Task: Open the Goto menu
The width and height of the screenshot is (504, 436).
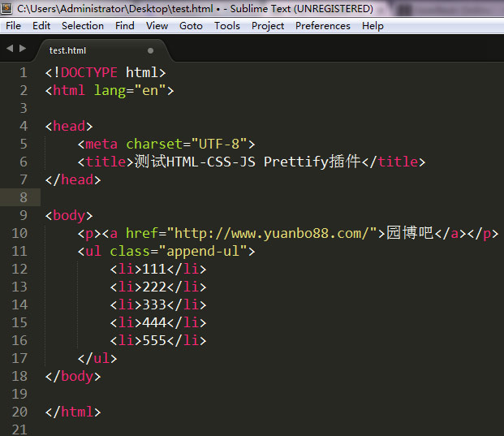Action: point(191,26)
